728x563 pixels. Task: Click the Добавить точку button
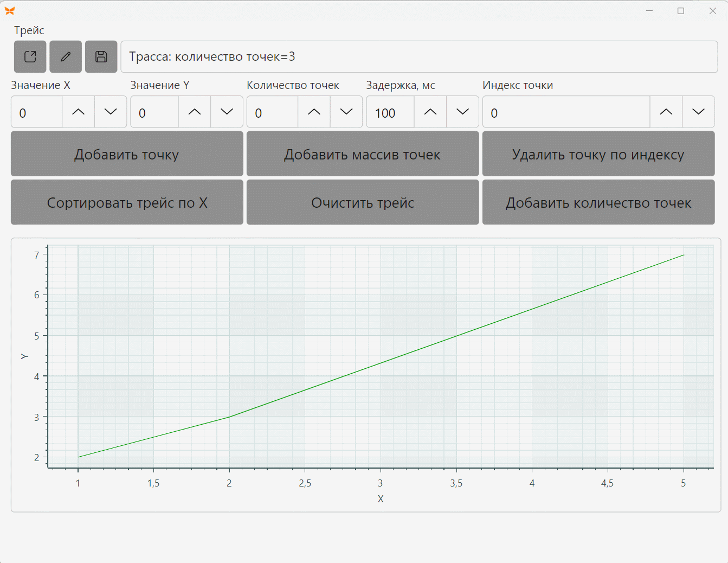[x=127, y=154]
